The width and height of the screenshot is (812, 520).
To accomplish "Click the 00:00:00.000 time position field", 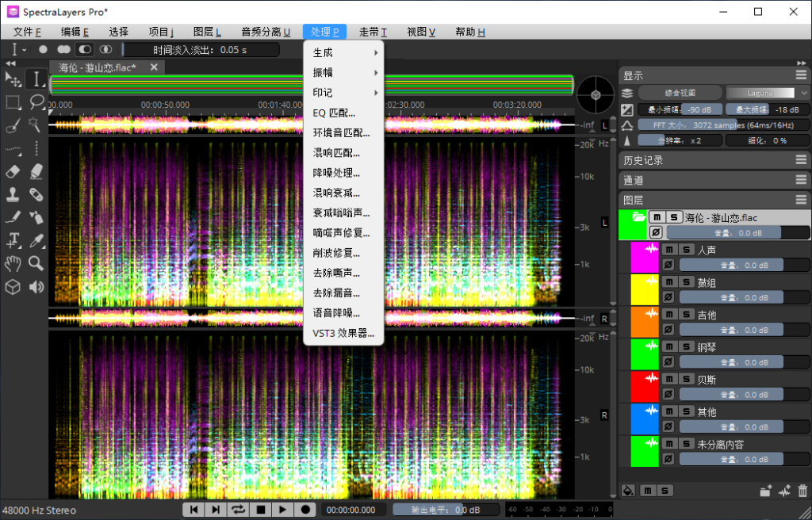I will tap(354, 510).
